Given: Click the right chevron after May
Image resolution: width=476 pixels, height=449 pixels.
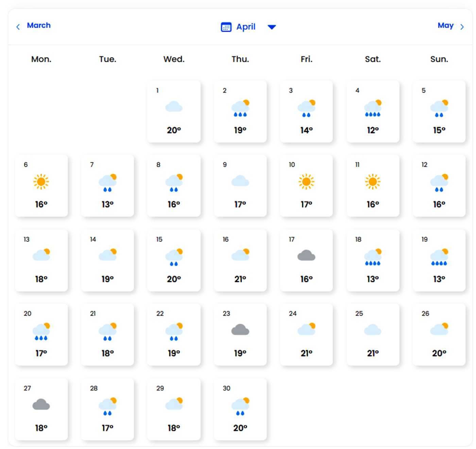Looking at the screenshot, I should 462,27.
